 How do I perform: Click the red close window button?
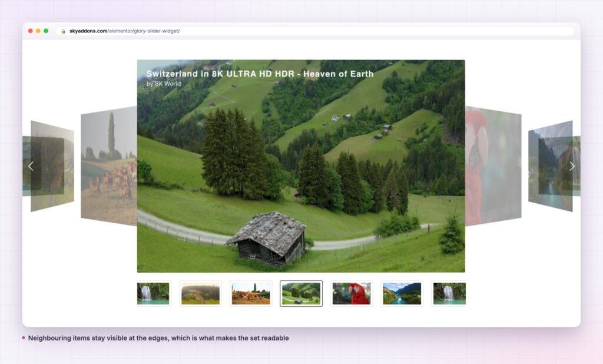tap(31, 31)
